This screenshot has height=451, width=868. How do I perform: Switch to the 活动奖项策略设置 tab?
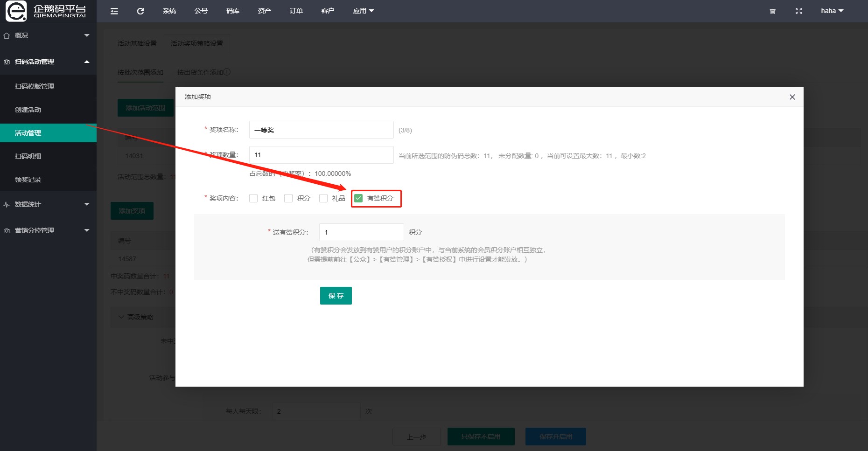(x=197, y=43)
